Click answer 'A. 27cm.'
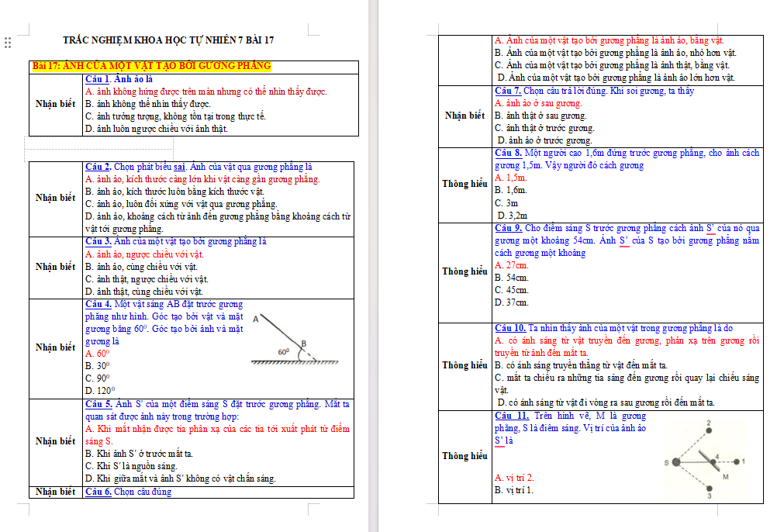This screenshot has width=777, height=532. [512, 265]
